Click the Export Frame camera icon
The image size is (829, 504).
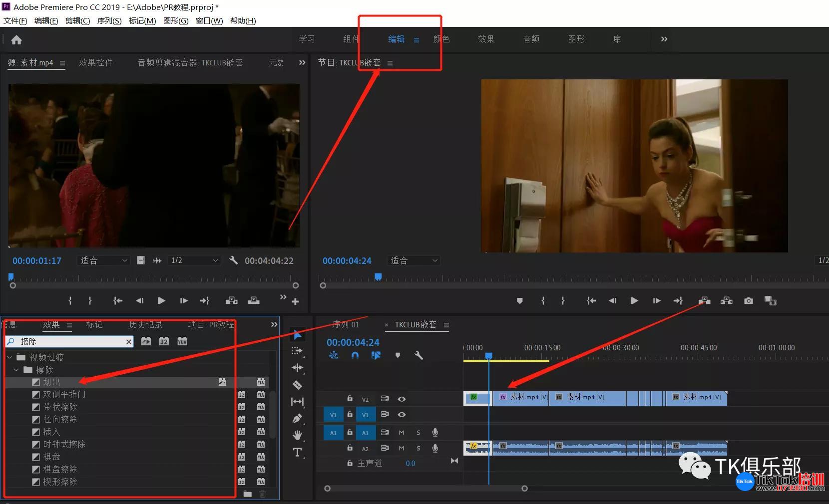[748, 300]
